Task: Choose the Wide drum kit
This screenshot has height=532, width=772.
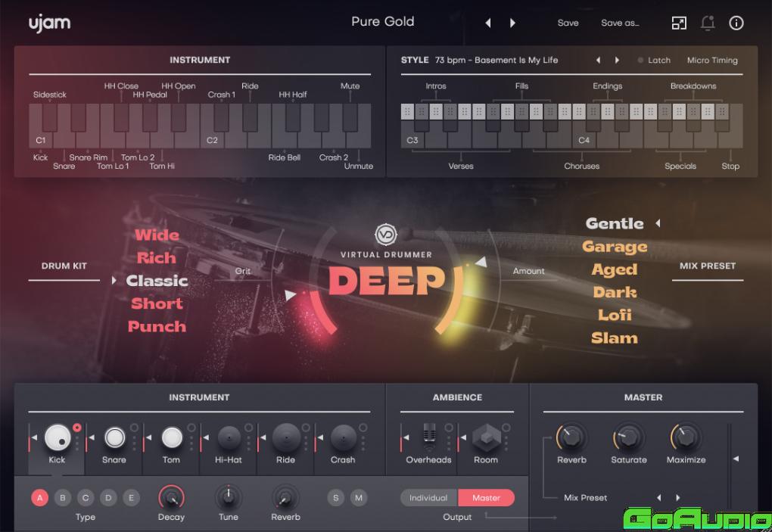Action: point(157,235)
